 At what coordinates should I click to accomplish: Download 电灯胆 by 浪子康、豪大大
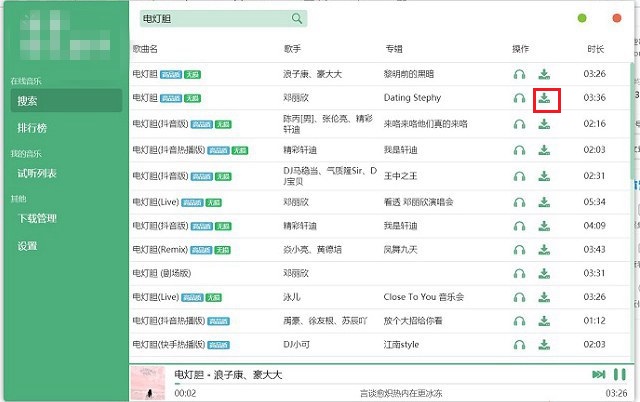coord(544,74)
